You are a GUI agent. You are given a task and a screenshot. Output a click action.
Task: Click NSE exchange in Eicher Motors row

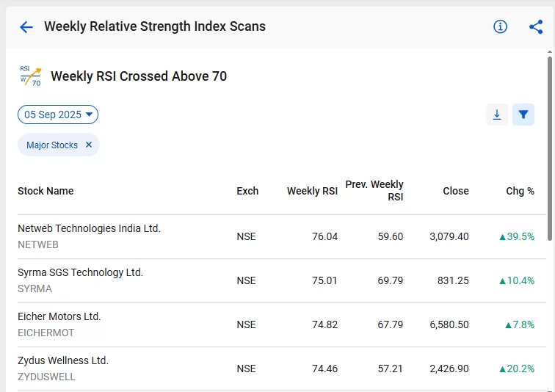coord(246,324)
